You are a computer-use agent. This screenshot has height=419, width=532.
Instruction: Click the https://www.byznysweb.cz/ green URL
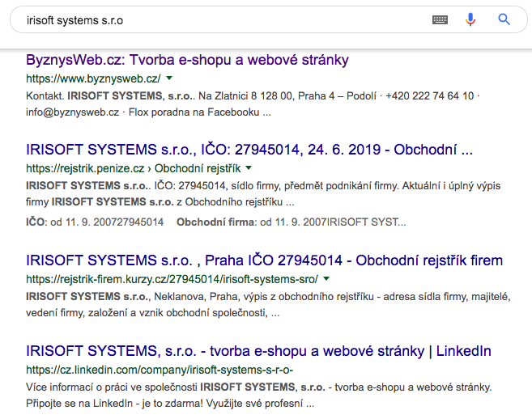click(x=93, y=78)
